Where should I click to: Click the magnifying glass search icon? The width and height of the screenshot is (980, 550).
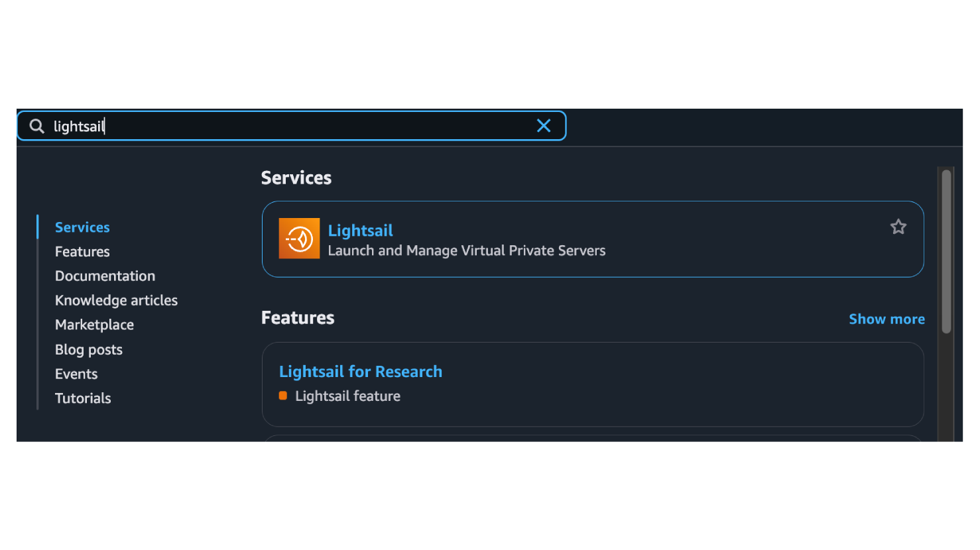click(37, 126)
